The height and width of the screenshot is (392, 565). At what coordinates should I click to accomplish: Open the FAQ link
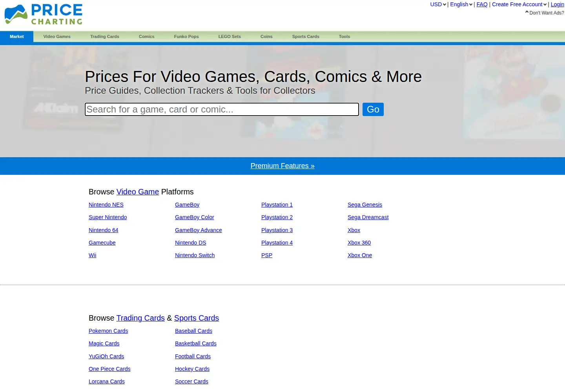482,4
